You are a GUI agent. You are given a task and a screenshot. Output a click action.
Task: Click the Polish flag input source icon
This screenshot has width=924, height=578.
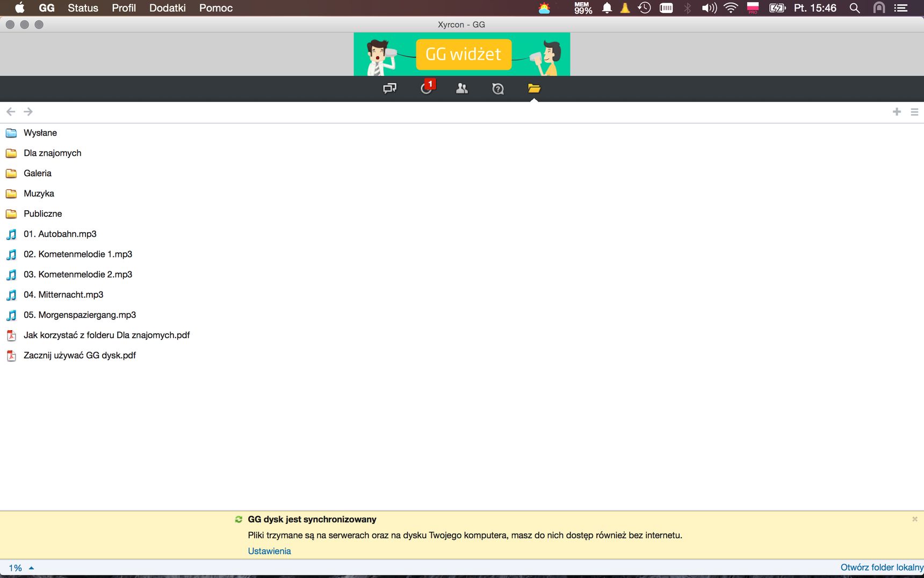tap(753, 8)
